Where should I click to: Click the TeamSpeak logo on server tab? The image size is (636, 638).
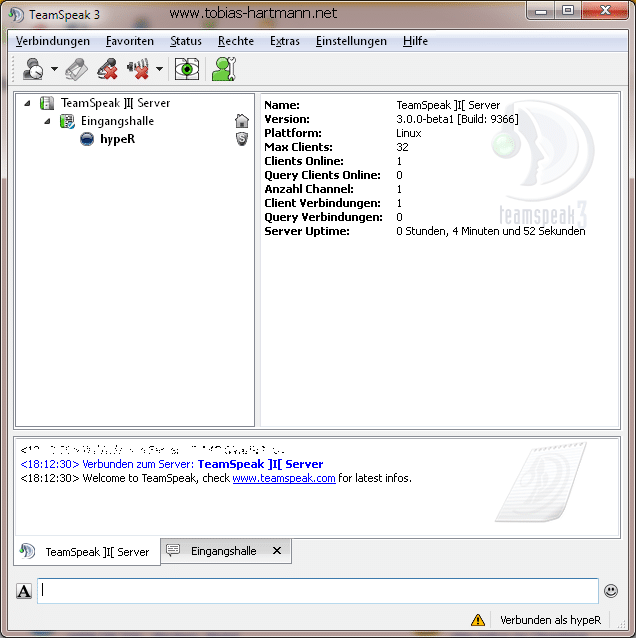27,551
